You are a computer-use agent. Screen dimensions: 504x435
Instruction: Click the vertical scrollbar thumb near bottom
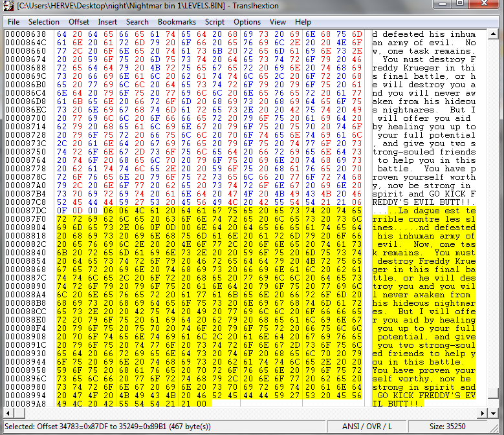coord(493,393)
